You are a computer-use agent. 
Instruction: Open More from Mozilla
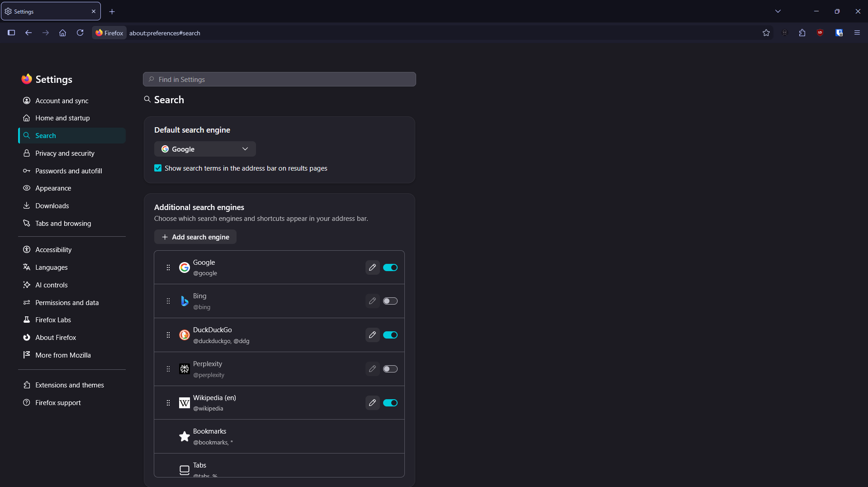pyautogui.click(x=72, y=355)
